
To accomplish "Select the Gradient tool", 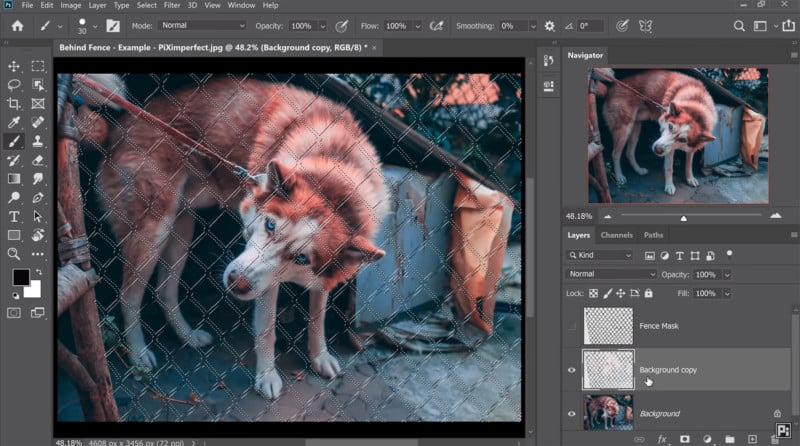I will pyautogui.click(x=14, y=179).
